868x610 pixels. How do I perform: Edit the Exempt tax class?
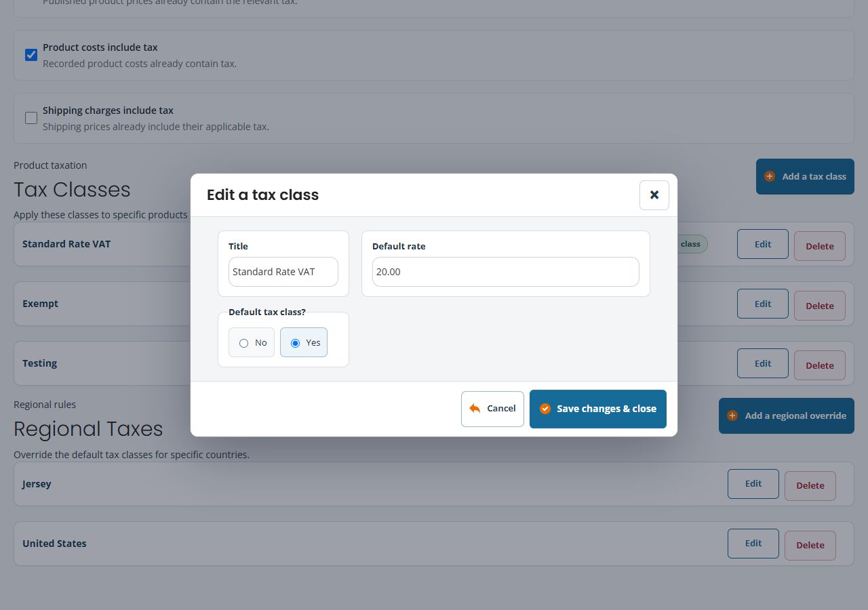(763, 304)
